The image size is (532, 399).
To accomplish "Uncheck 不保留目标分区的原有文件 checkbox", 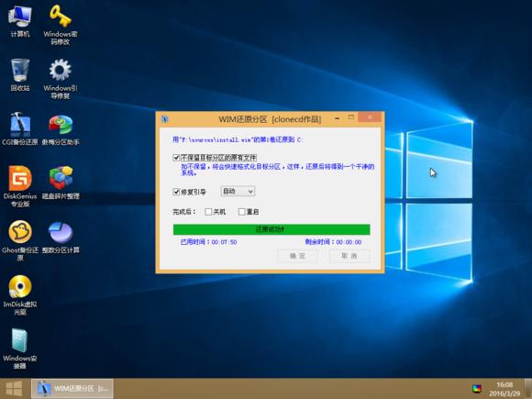I will point(176,158).
